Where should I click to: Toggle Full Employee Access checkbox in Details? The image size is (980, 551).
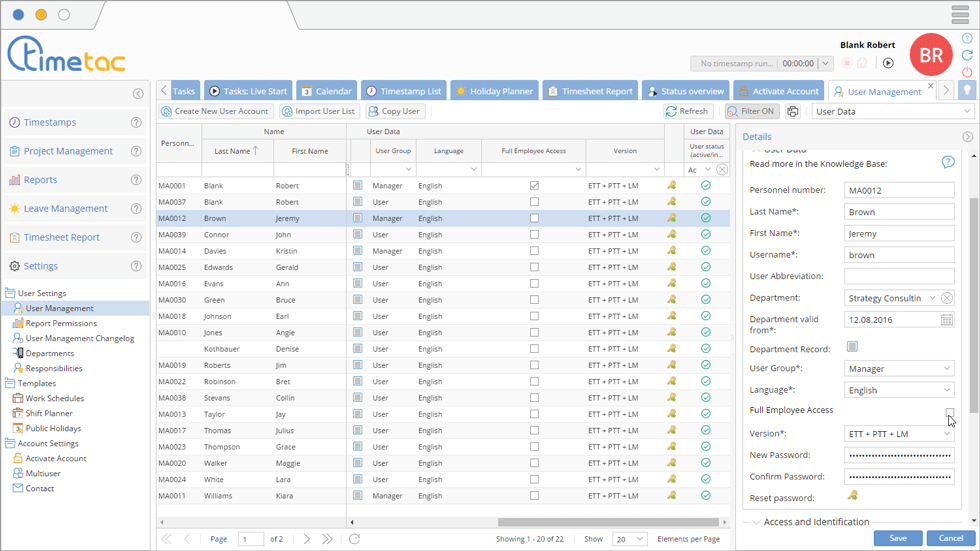pos(949,412)
